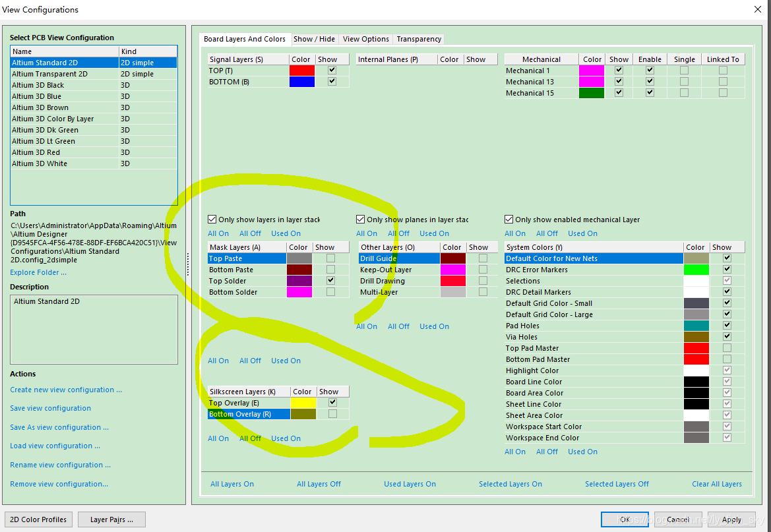The height and width of the screenshot is (532, 771).
Task: Open the Keep-Out Layer magenta color swatch
Action: coord(453,270)
